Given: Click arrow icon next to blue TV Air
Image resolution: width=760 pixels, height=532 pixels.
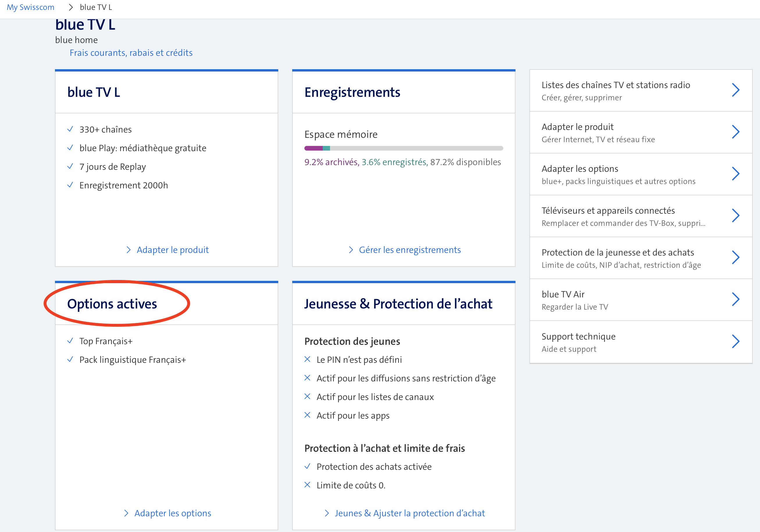Looking at the screenshot, I should pos(736,299).
